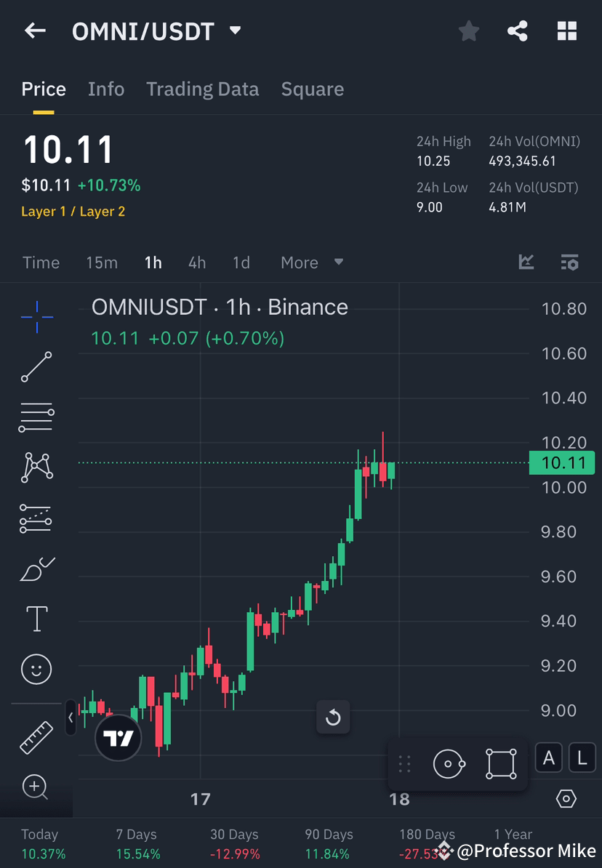This screenshot has width=602, height=868.
Task: Reset the chart view with undo arrow
Action: pyautogui.click(x=333, y=718)
